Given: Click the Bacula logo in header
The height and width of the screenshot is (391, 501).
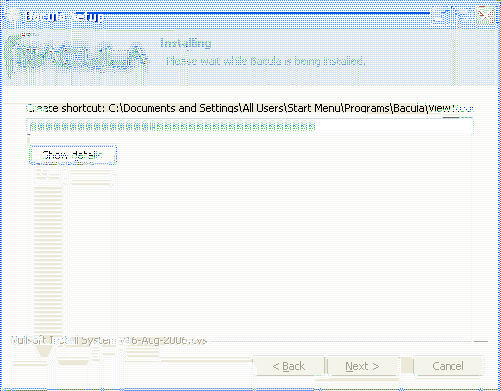Looking at the screenshot, I should [x=76, y=57].
